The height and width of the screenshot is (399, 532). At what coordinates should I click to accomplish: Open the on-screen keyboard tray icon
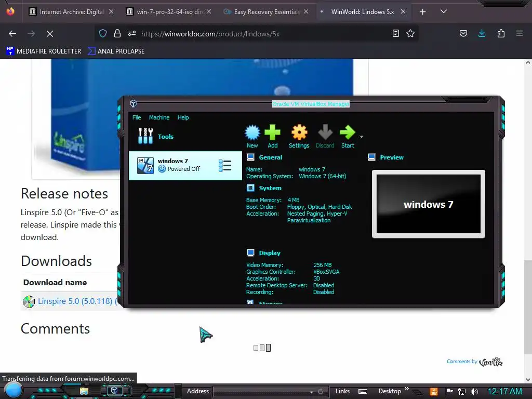[363, 392]
